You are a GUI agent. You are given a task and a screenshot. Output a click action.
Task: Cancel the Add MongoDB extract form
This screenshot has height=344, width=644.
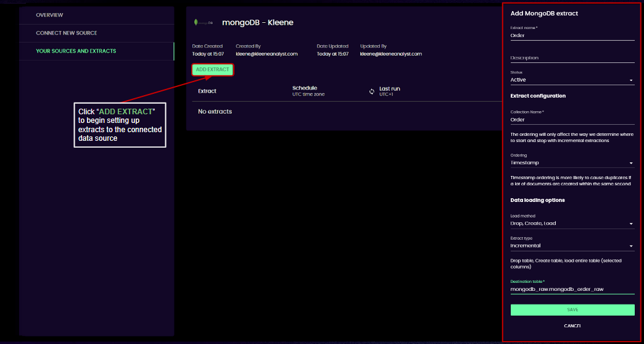(x=572, y=326)
